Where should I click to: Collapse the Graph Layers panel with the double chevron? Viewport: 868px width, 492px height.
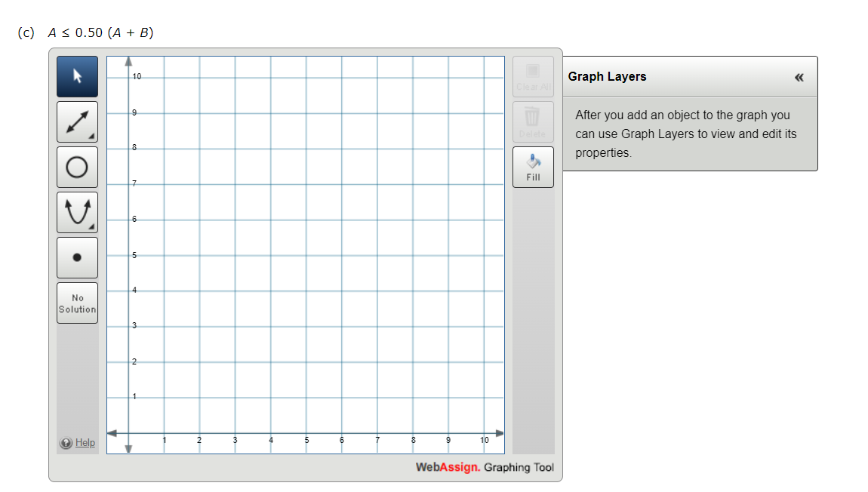coord(799,76)
